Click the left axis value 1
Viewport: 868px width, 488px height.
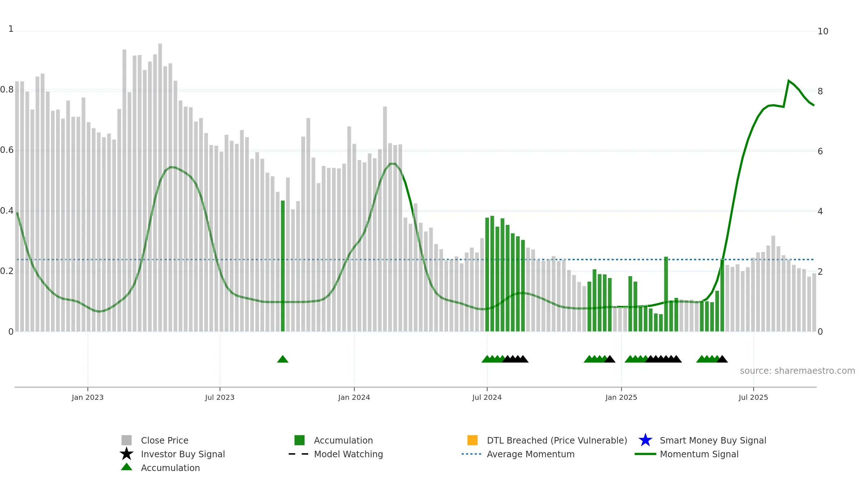(11, 29)
